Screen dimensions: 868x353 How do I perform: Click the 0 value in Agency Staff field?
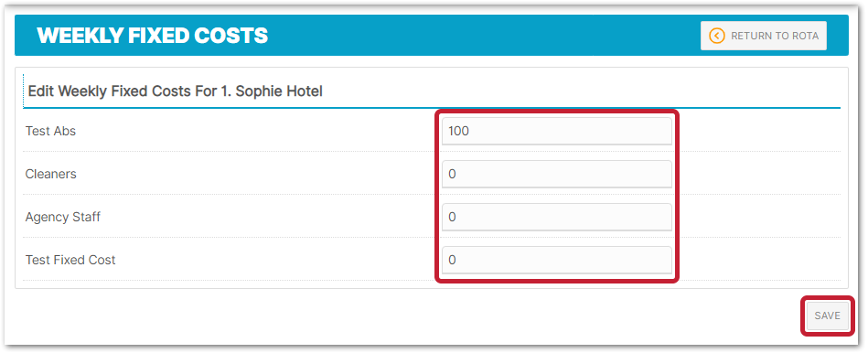point(452,217)
